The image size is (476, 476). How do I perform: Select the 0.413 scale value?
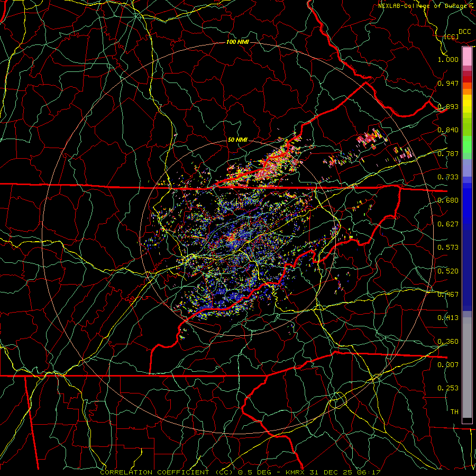[x=448, y=318]
